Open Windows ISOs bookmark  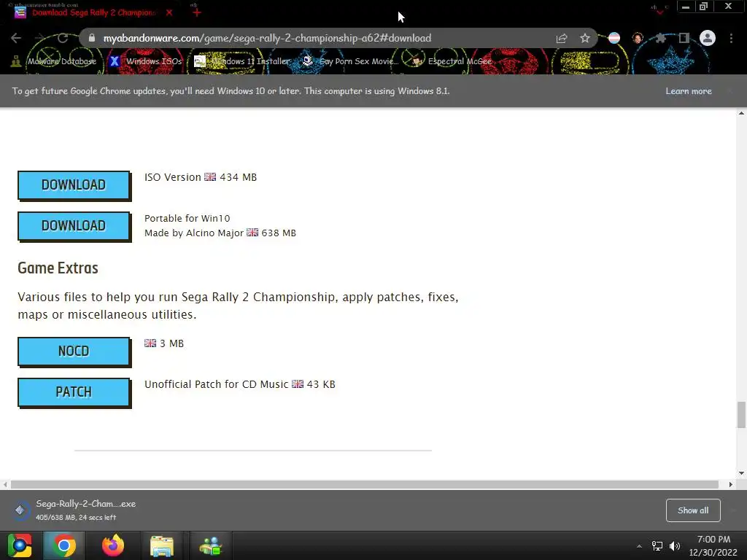tap(146, 61)
